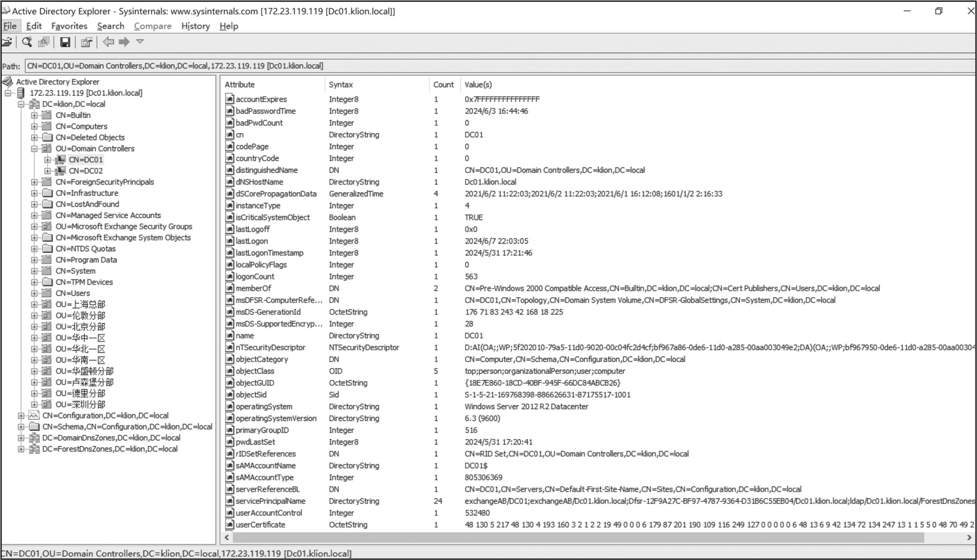Click the attribute icon beside userCertificate
The width and height of the screenshot is (977, 560).
coord(230,525)
